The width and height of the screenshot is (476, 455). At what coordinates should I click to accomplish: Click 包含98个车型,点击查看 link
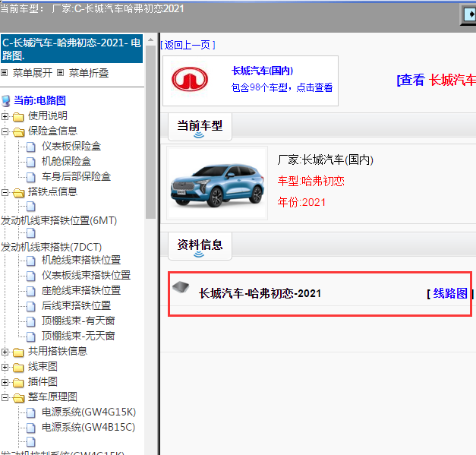(x=282, y=87)
